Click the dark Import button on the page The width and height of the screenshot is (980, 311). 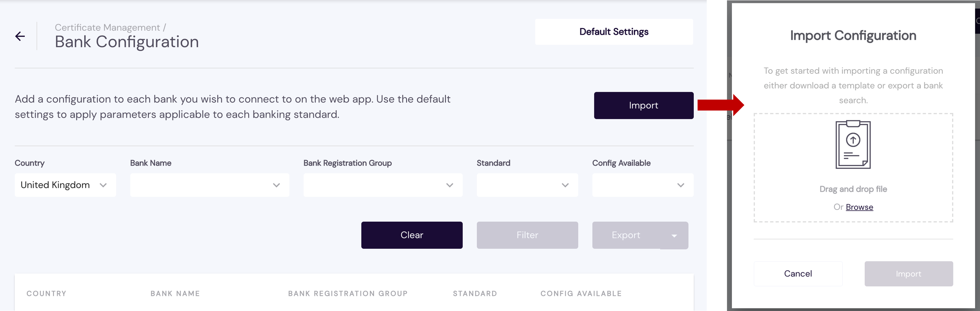point(643,105)
